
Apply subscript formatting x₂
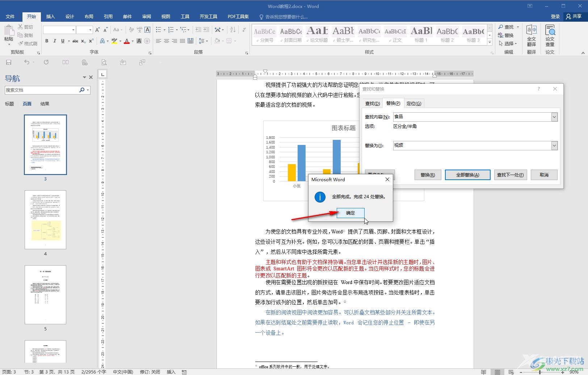[83, 41]
